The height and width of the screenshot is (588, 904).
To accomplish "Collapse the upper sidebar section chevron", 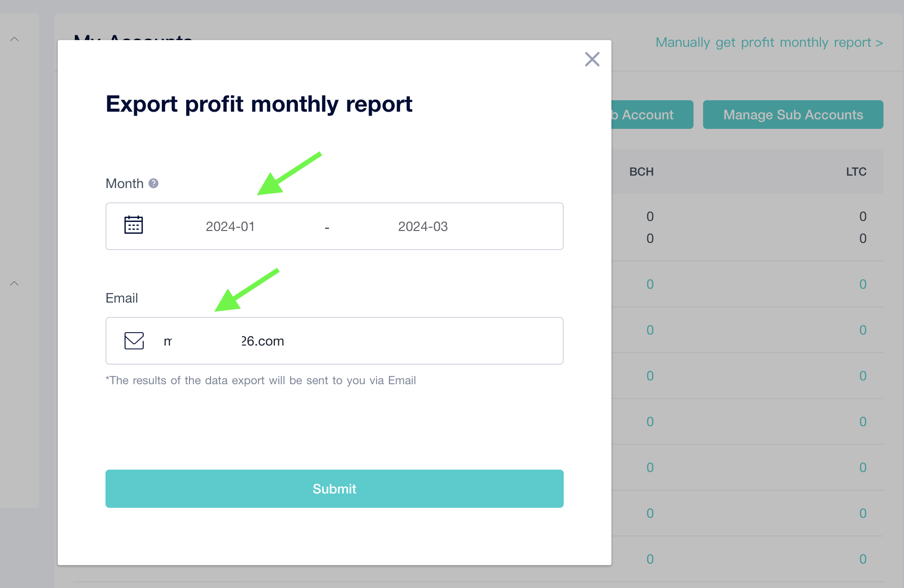I will tap(14, 39).
